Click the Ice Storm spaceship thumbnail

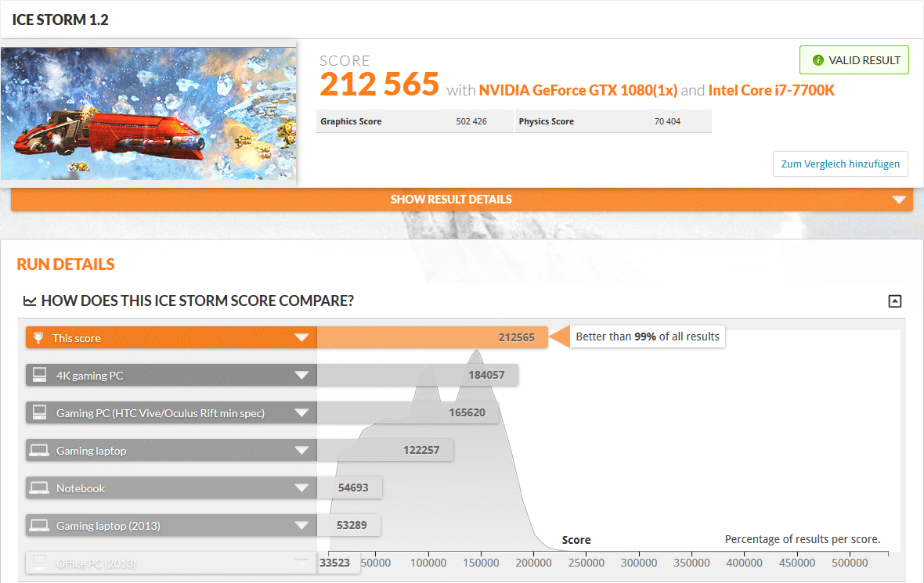tap(149, 113)
